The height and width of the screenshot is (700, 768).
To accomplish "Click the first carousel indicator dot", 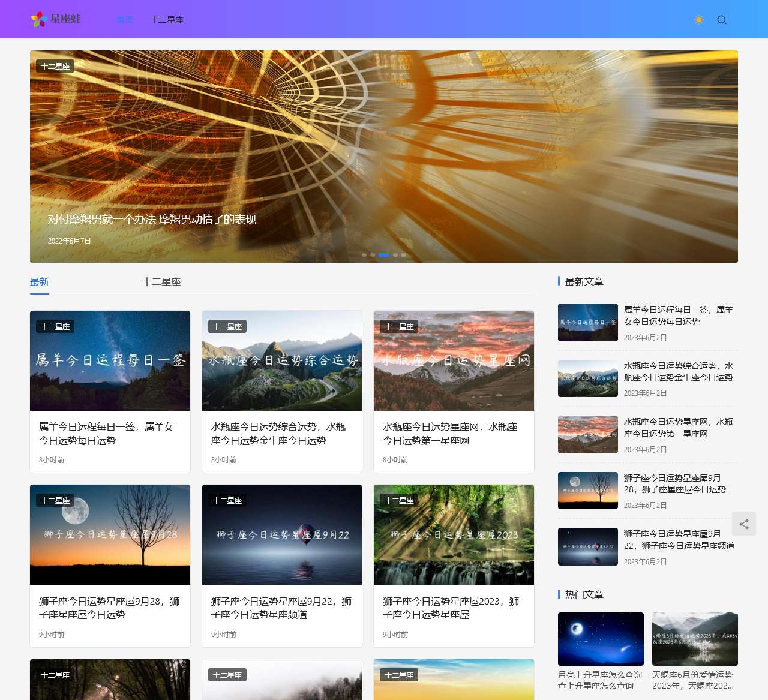I will tap(364, 255).
